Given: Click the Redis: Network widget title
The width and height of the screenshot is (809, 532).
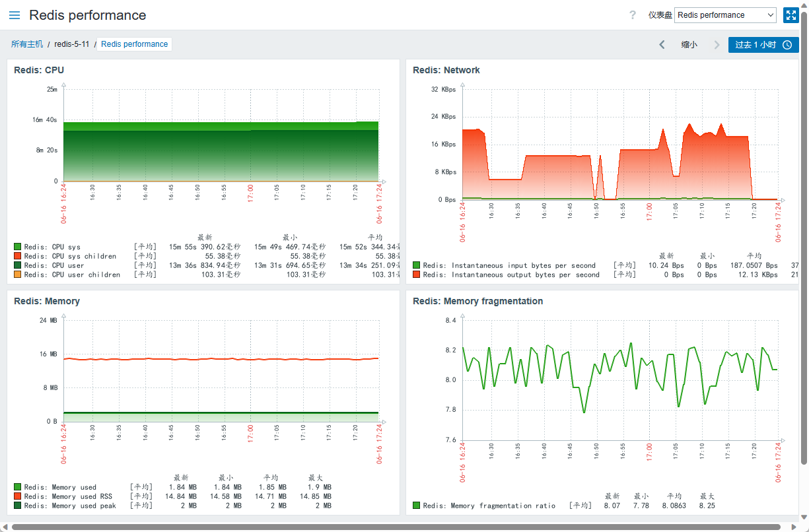Looking at the screenshot, I should click(446, 70).
